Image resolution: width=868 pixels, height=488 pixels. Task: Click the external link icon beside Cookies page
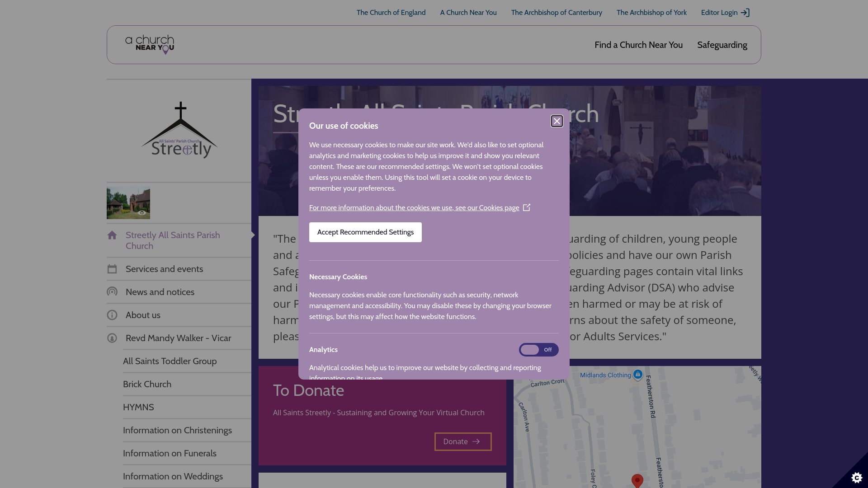(527, 207)
